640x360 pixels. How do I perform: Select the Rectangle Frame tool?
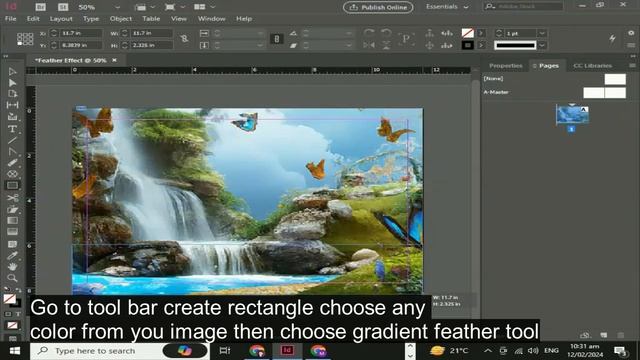(12, 174)
